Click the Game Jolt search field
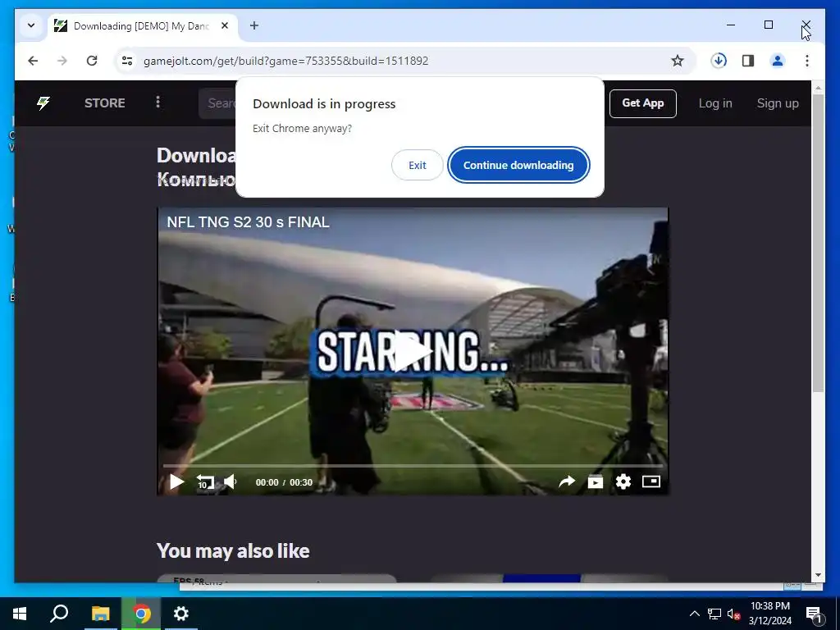Image resolution: width=840 pixels, height=630 pixels. click(217, 103)
